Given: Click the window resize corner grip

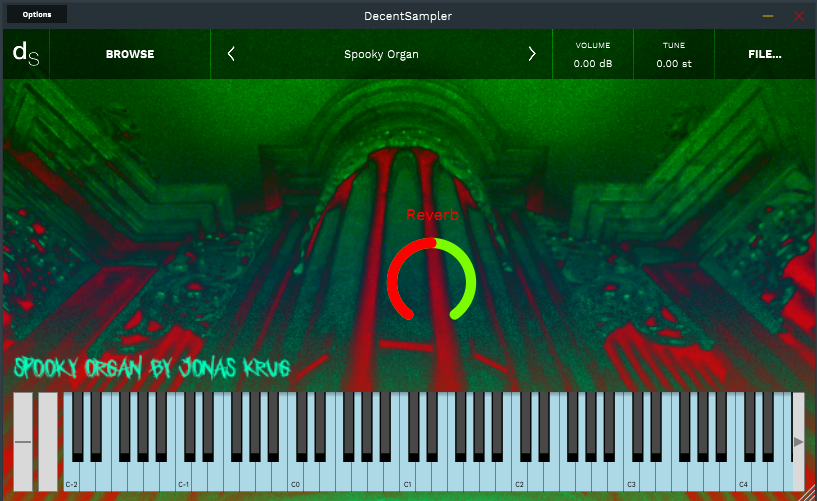Looking at the screenshot, I should 809,494.
